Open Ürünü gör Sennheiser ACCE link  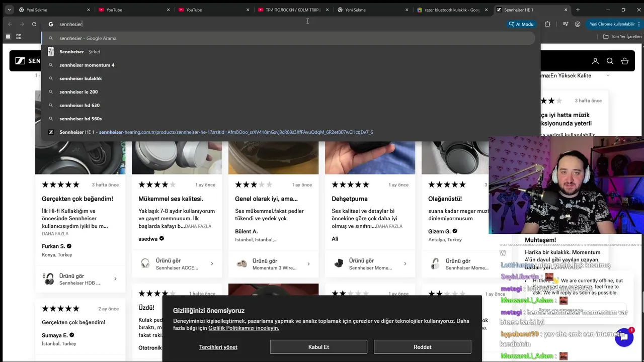177,264
